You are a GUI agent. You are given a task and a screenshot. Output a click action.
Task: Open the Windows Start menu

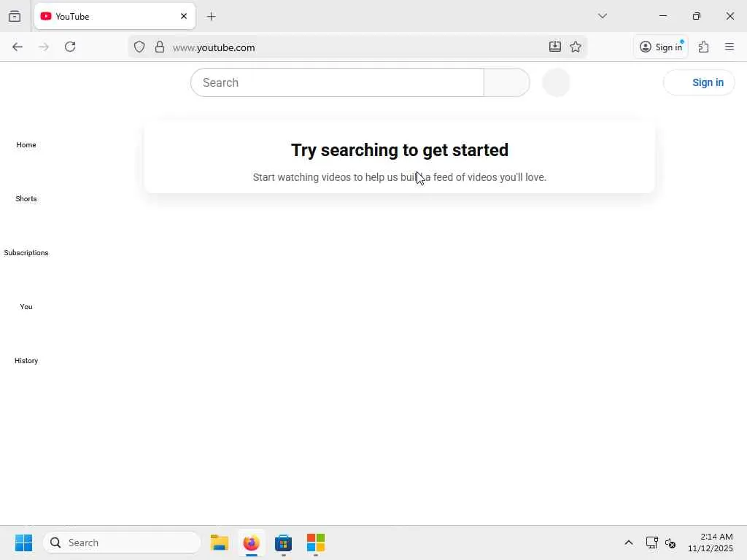point(23,542)
